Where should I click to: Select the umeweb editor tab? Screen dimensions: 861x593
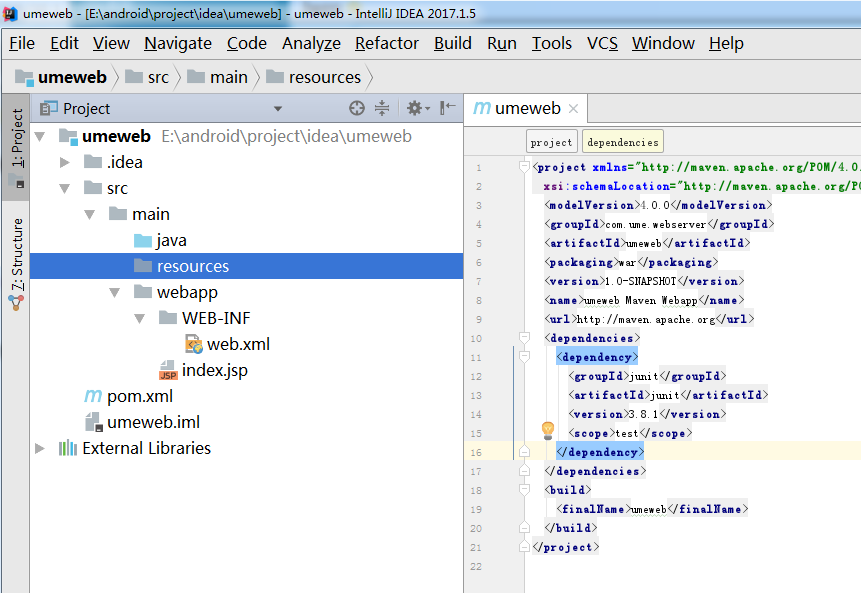coord(525,108)
